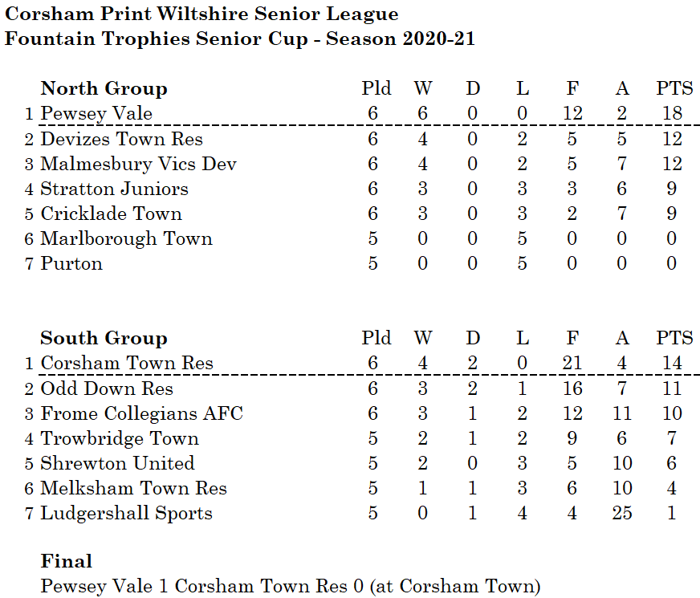The height and width of the screenshot is (598, 700).
Task: Select Melksham Town Res in table
Action: pyautogui.click(x=133, y=488)
